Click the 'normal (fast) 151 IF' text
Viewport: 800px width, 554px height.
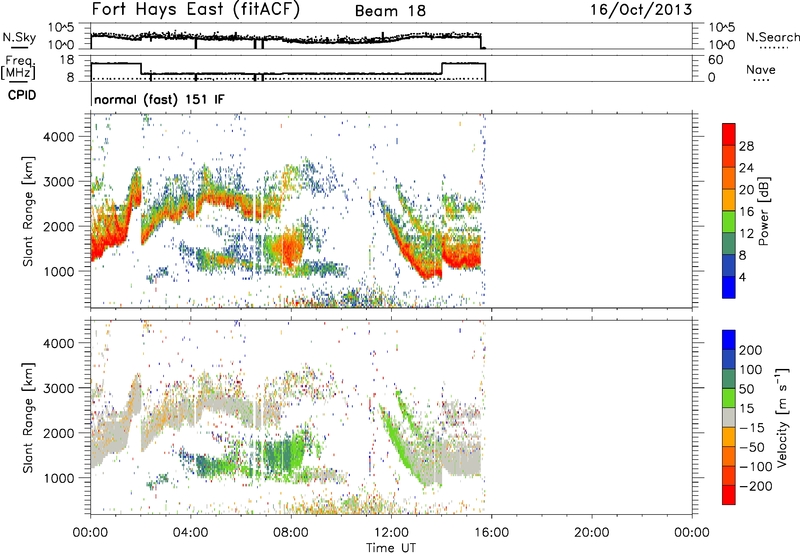159,99
